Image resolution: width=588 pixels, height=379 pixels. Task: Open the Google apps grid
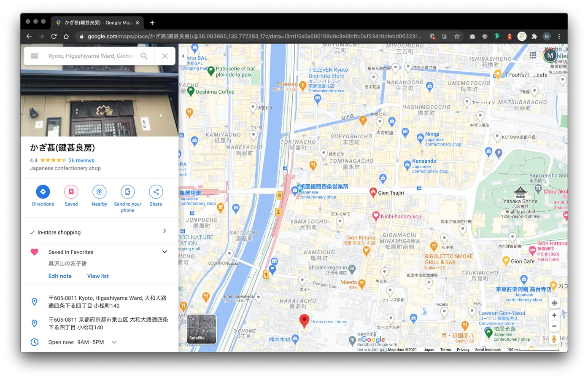pyautogui.click(x=533, y=55)
